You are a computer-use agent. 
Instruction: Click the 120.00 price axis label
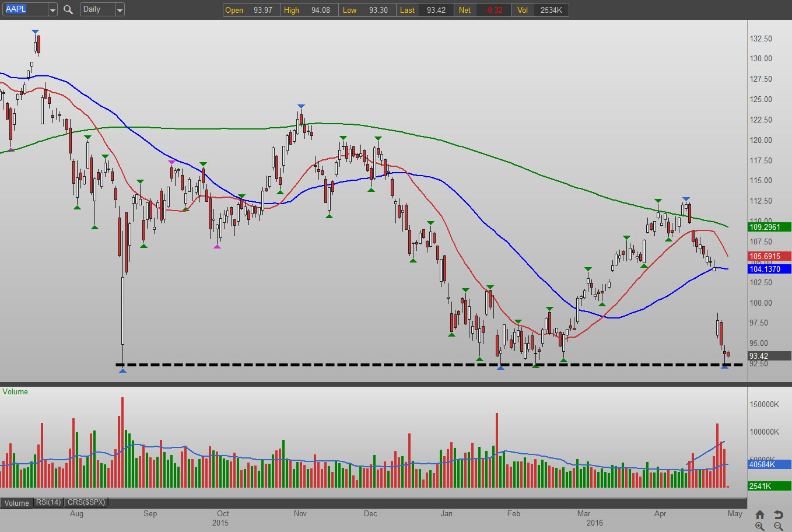coord(761,140)
